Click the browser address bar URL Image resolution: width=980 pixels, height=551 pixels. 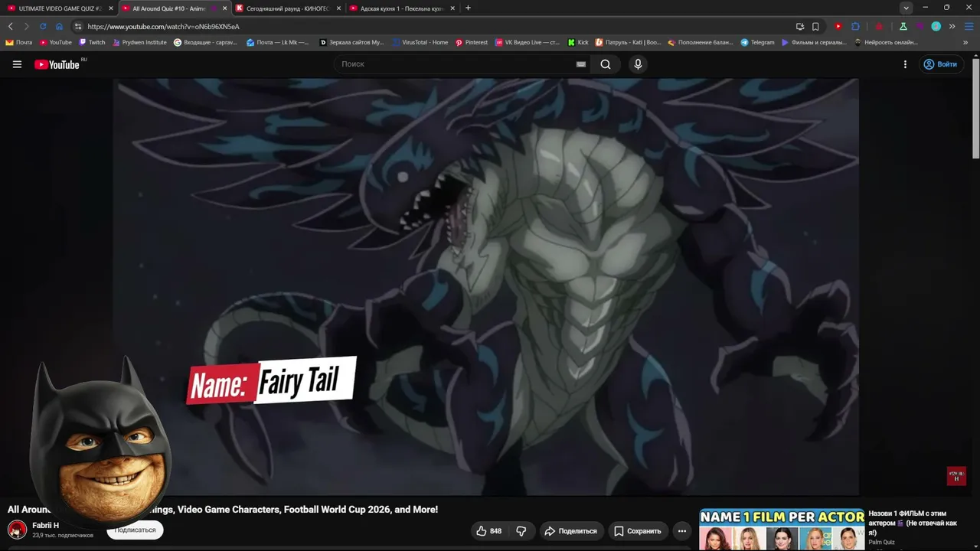click(164, 26)
